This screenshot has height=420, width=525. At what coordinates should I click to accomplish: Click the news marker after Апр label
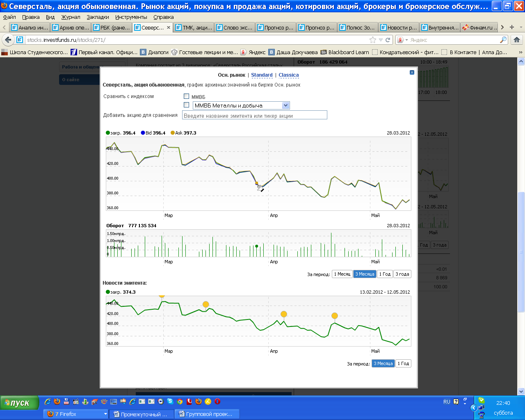pos(284,314)
